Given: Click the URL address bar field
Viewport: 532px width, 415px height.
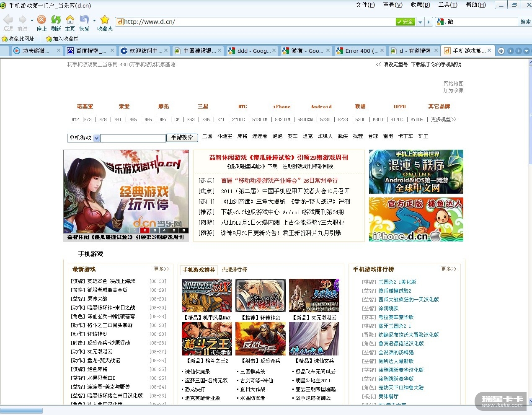Looking at the screenshot, I should tap(260, 22).
